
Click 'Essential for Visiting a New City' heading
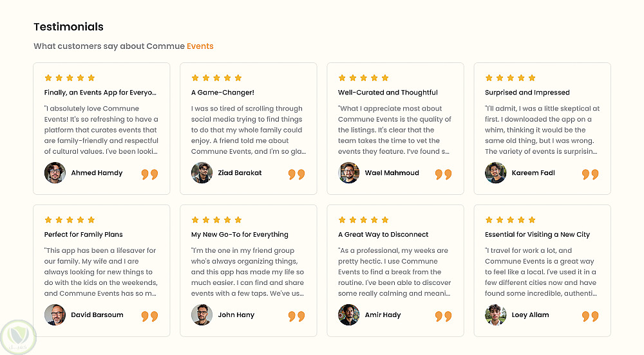[537, 235]
